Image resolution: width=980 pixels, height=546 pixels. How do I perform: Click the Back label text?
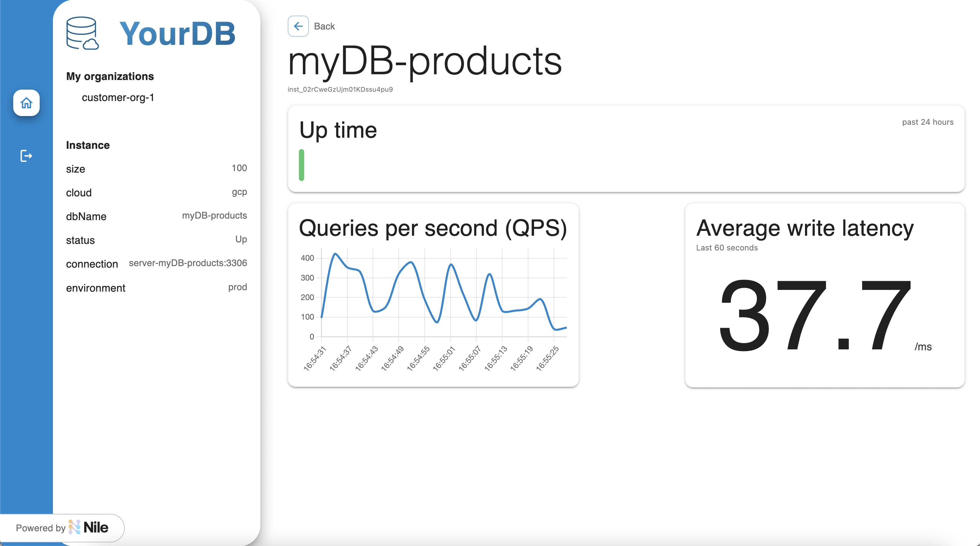(x=324, y=26)
